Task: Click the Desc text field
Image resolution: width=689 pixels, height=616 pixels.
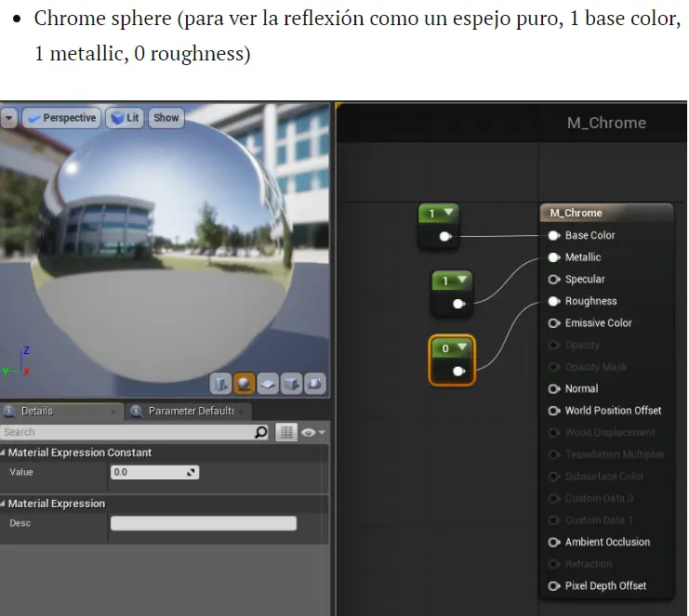Action: [204, 523]
